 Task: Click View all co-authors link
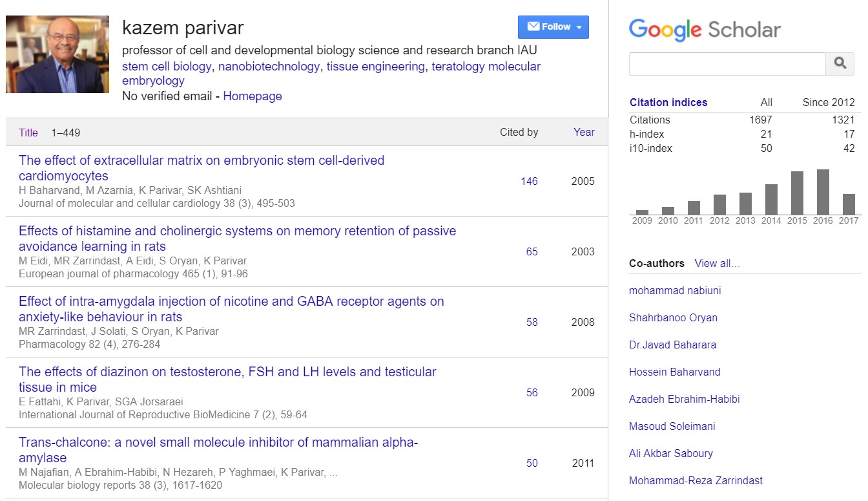tap(717, 263)
